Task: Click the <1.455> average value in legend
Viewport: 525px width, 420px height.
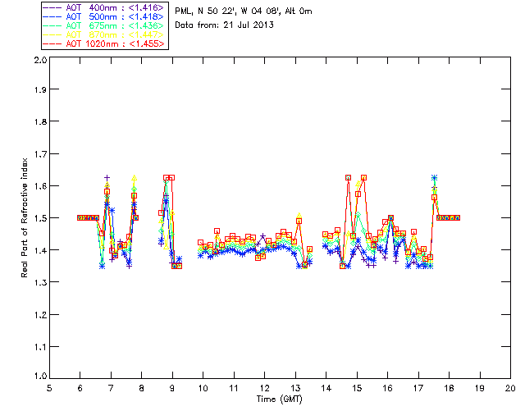Action: click(x=147, y=43)
